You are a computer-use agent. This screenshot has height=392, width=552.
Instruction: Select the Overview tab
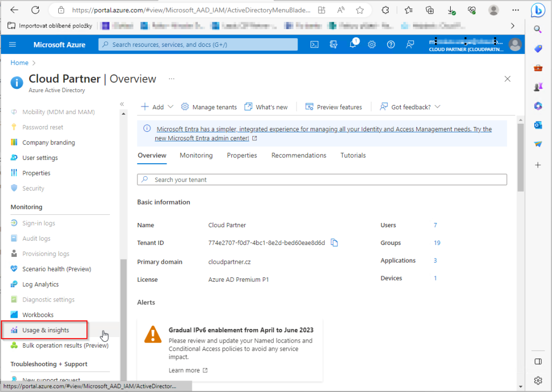pyautogui.click(x=151, y=156)
